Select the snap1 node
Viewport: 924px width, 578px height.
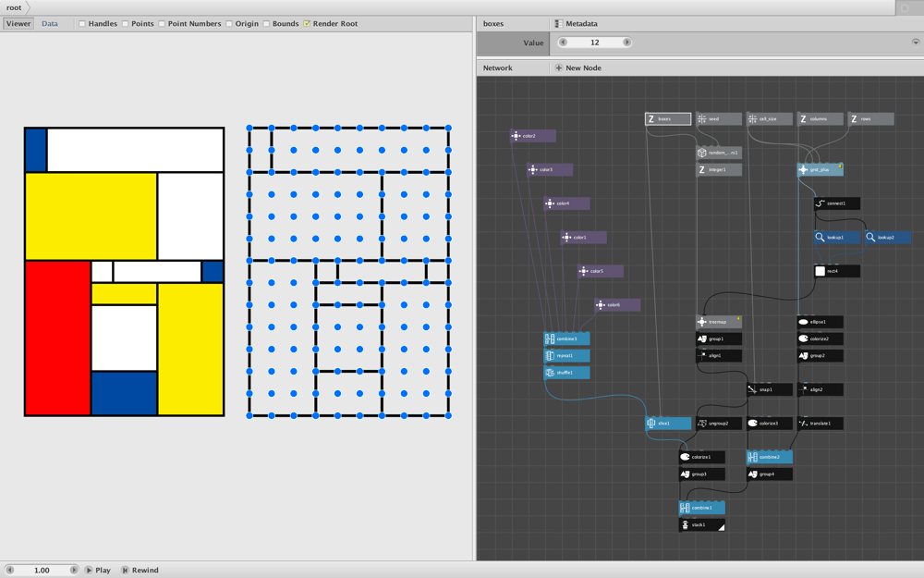click(x=769, y=390)
